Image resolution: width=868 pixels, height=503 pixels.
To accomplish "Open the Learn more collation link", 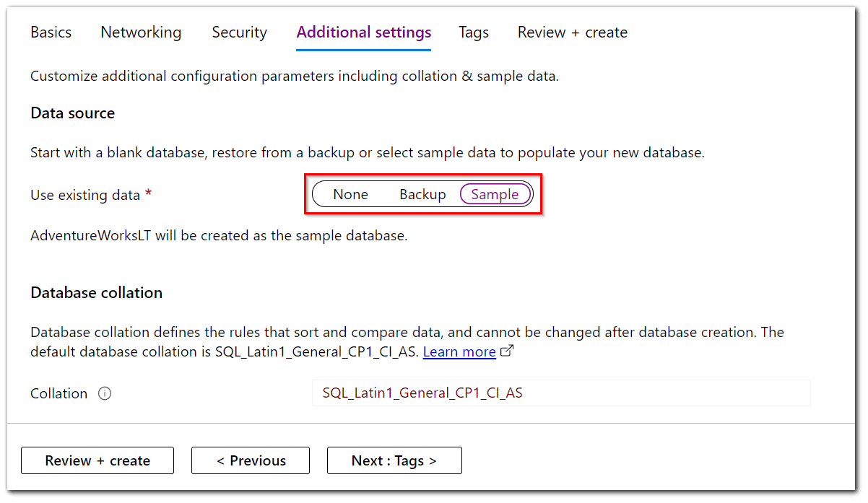I will 459,351.
